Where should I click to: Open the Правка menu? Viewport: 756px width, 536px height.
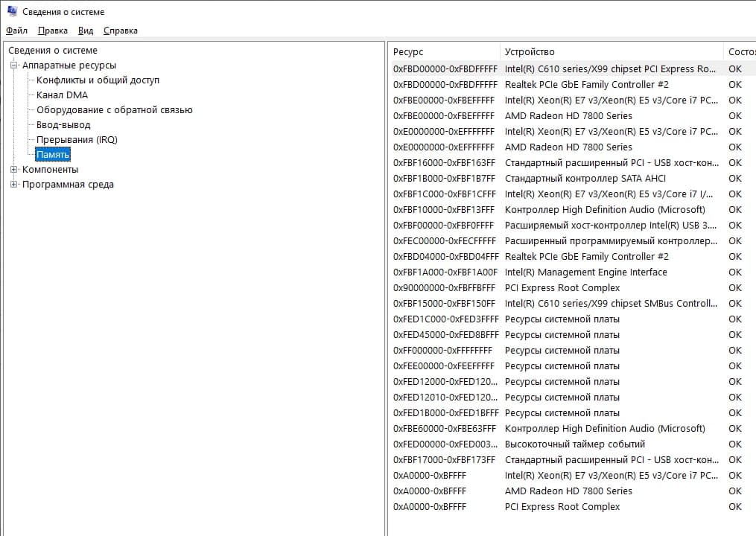(x=53, y=31)
